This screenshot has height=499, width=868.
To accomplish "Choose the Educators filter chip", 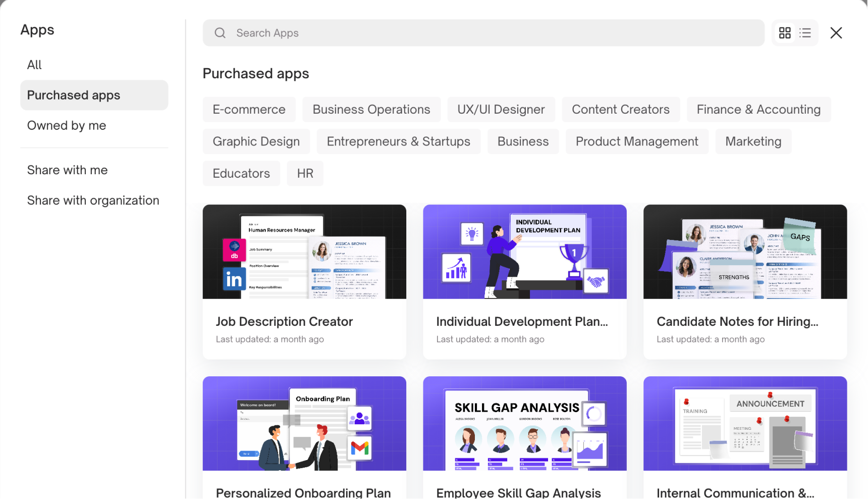I will [241, 174].
